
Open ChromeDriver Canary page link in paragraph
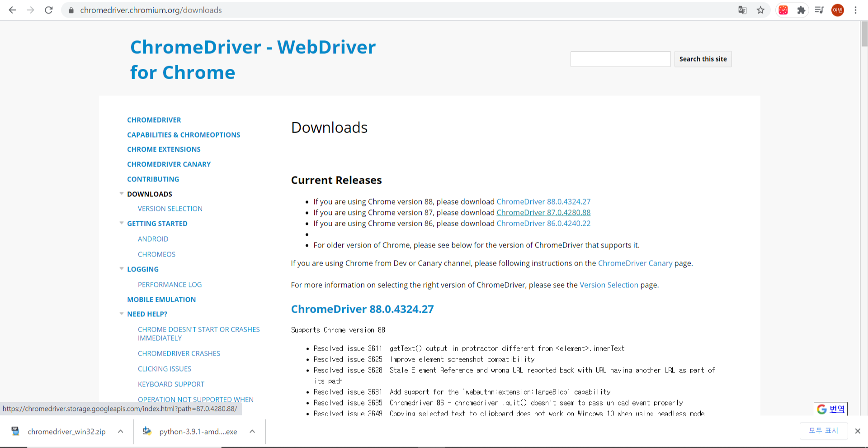pyautogui.click(x=635, y=263)
